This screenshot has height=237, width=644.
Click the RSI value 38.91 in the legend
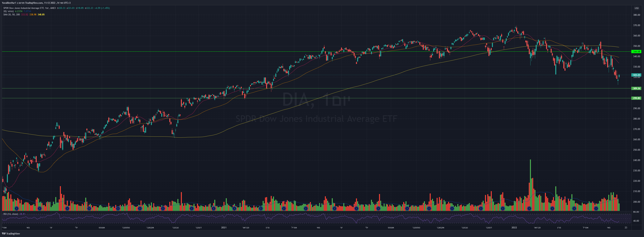22,214
